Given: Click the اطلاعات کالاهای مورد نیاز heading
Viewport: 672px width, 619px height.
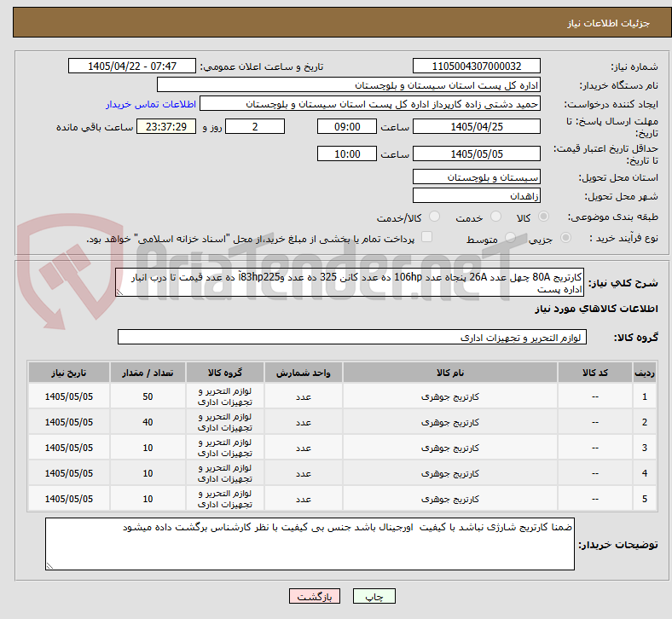Looking at the screenshot, I should (x=596, y=309).
